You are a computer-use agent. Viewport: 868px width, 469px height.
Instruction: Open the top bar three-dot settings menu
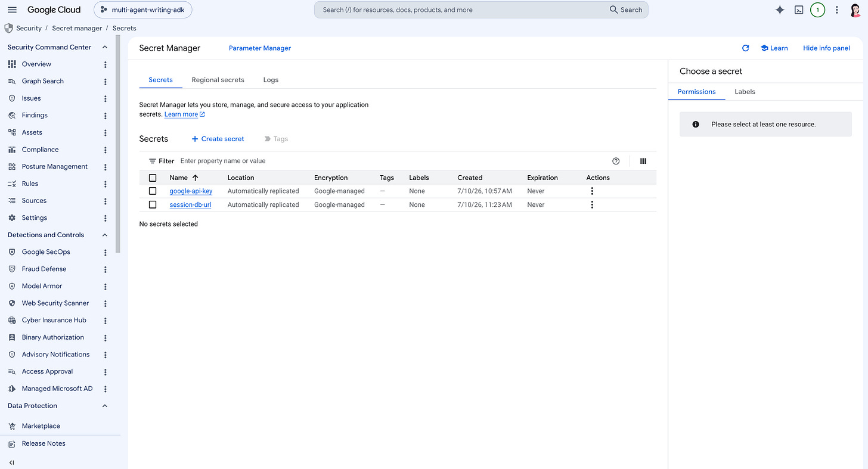click(x=837, y=10)
